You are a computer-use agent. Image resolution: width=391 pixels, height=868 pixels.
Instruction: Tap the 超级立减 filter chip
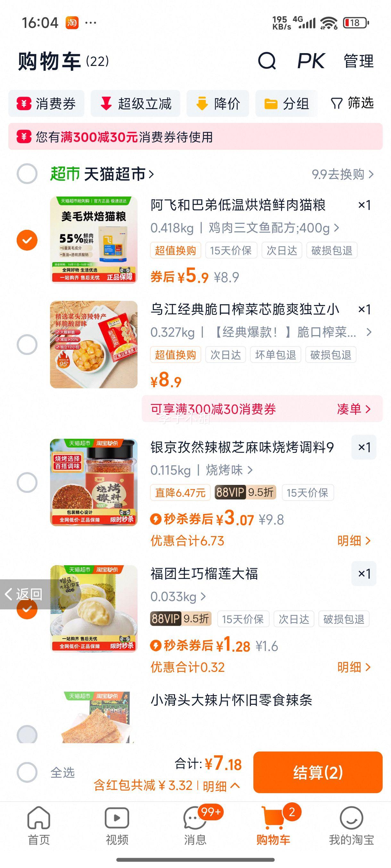pyautogui.click(x=135, y=103)
